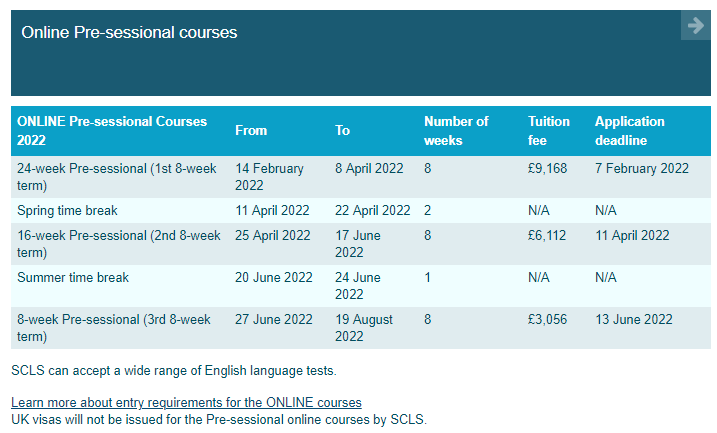Click the 'Spring time break' row label
Viewport: 717px width, 433px height.
coord(67,210)
